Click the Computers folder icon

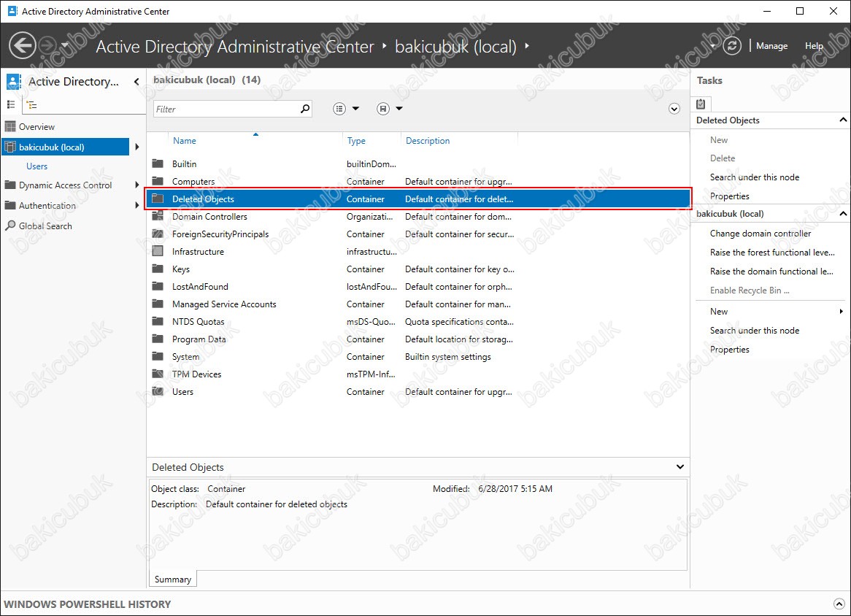coord(158,181)
